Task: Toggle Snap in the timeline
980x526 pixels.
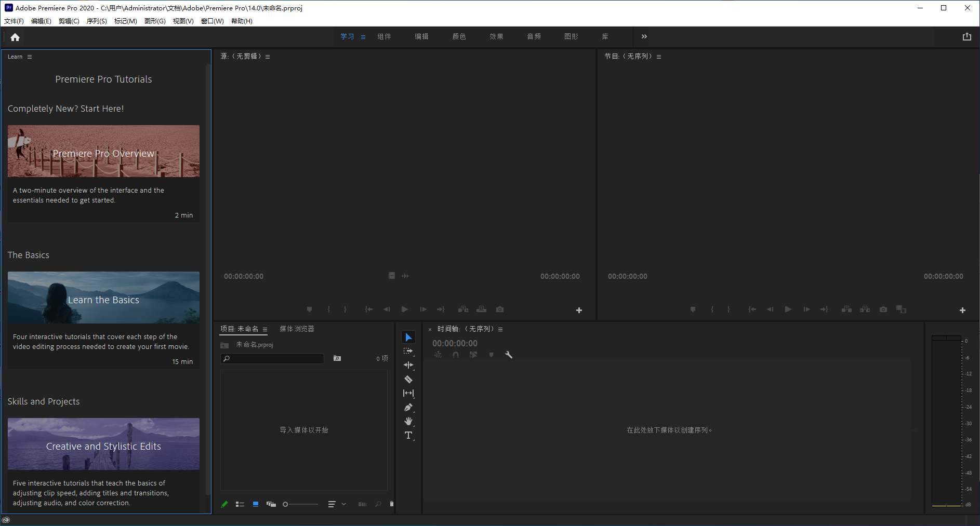Action: pos(456,355)
